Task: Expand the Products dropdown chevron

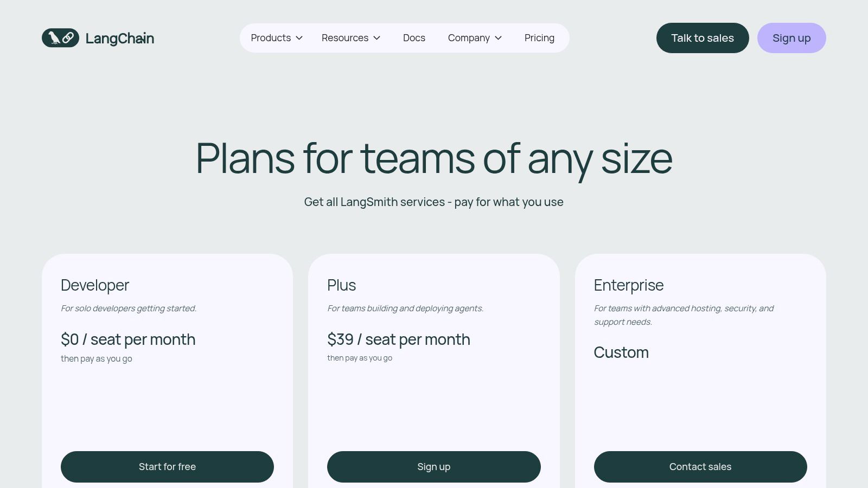Action: click(x=298, y=38)
